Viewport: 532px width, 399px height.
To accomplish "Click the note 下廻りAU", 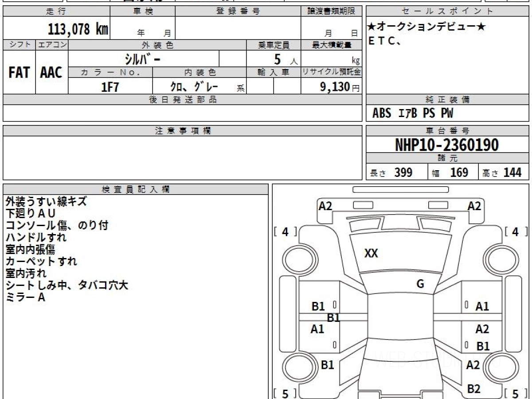I will pos(30,213).
